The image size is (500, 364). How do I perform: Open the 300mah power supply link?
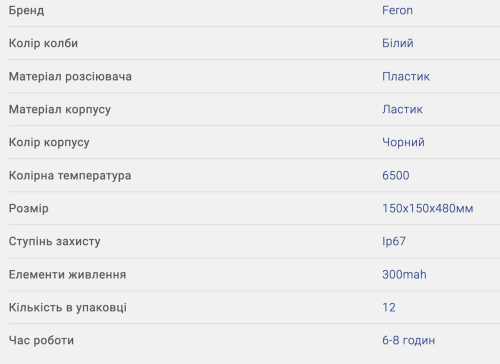tap(404, 275)
